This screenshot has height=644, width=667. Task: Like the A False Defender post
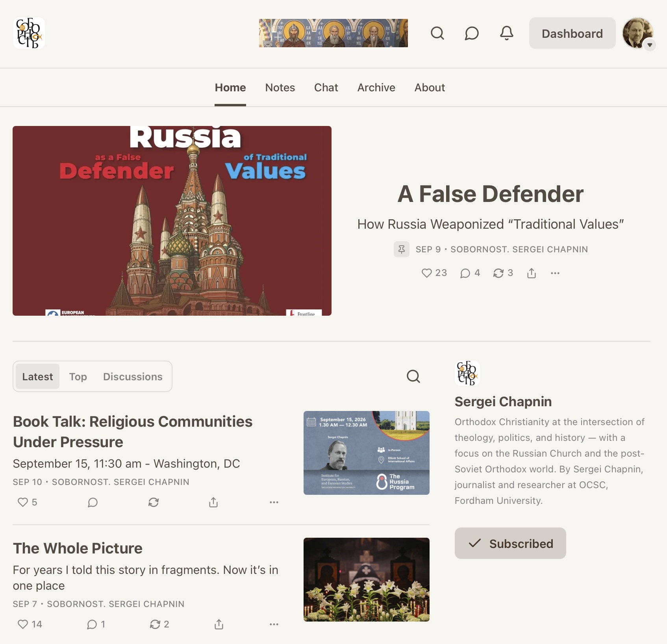pos(434,273)
